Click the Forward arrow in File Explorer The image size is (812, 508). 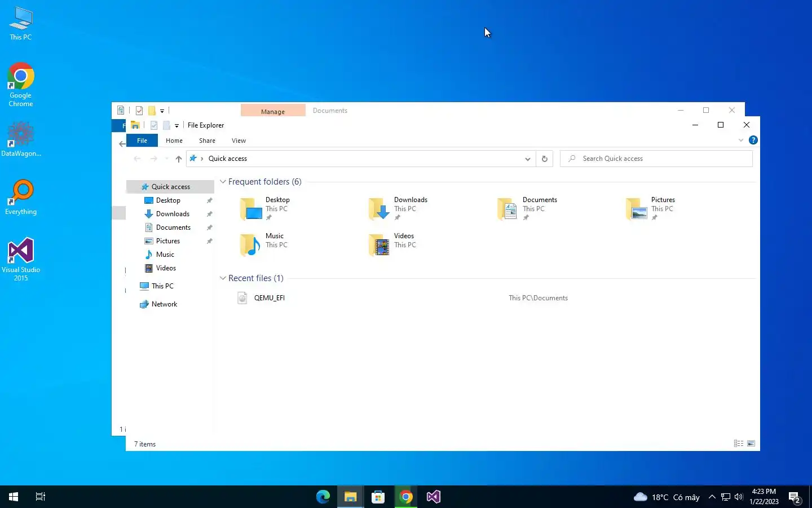click(x=153, y=159)
